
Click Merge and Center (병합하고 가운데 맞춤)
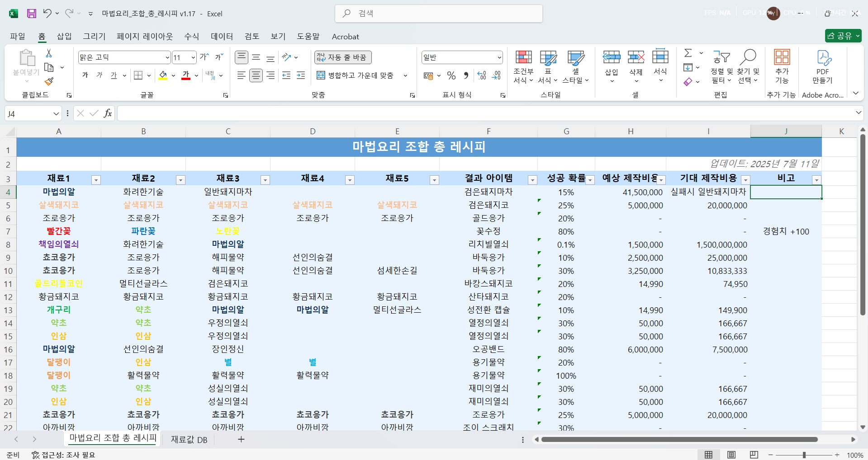356,75
